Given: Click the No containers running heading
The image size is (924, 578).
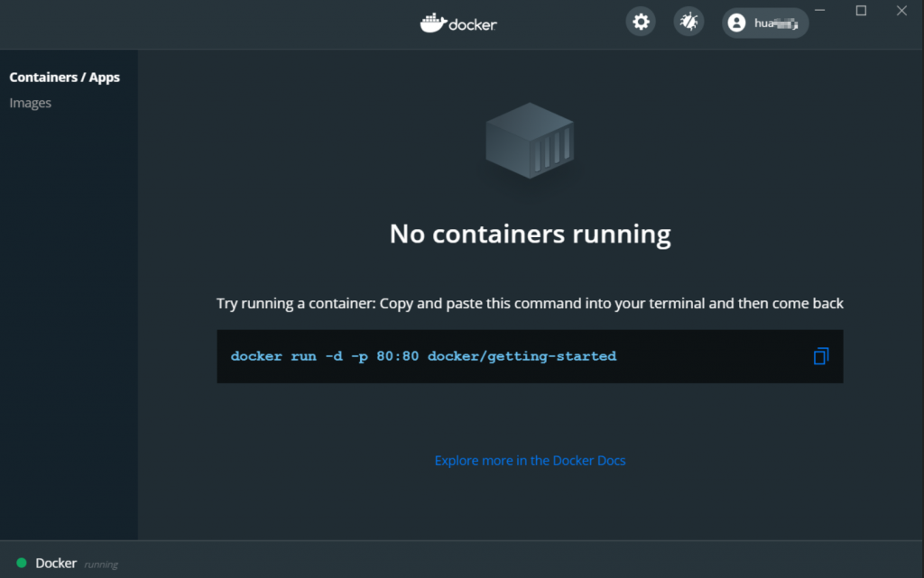Looking at the screenshot, I should click(530, 234).
